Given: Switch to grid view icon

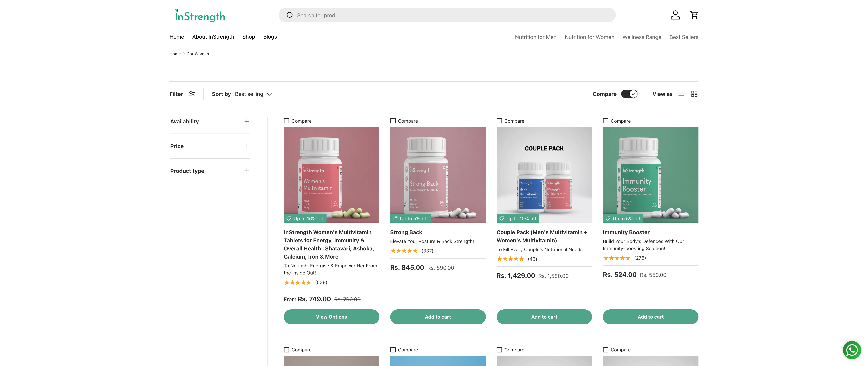Looking at the screenshot, I should 694,94.
